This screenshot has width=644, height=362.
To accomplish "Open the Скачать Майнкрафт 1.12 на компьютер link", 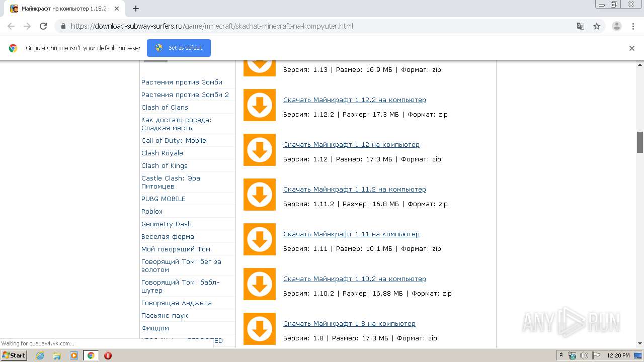I will point(351,144).
